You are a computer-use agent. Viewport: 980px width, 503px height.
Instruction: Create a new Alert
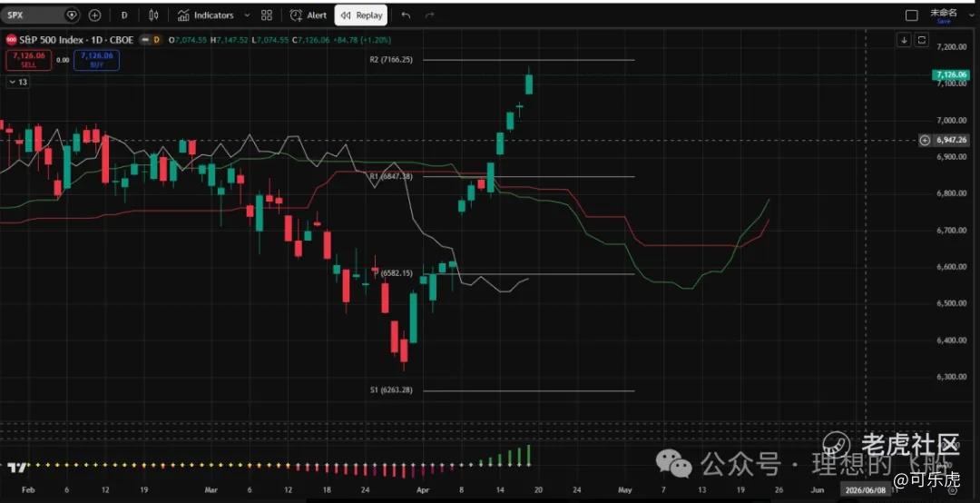point(309,15)
